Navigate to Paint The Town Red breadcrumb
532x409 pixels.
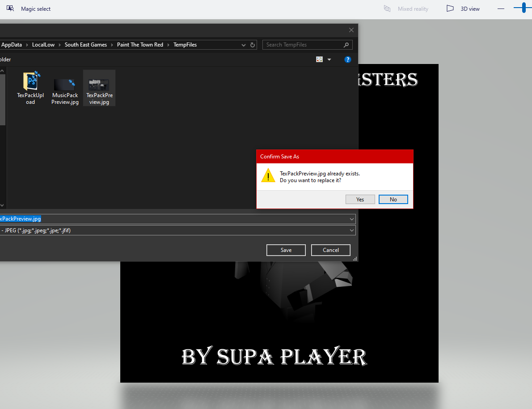click(140, 45)
